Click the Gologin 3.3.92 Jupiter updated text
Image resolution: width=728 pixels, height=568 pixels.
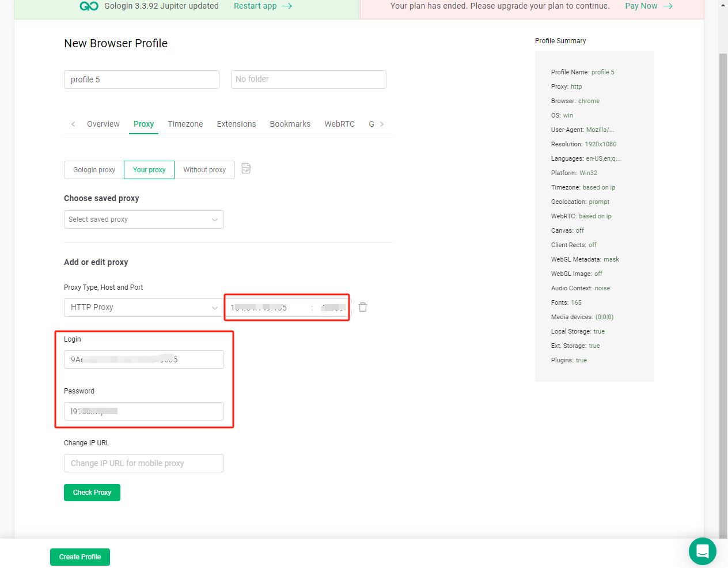pos(161,6)
